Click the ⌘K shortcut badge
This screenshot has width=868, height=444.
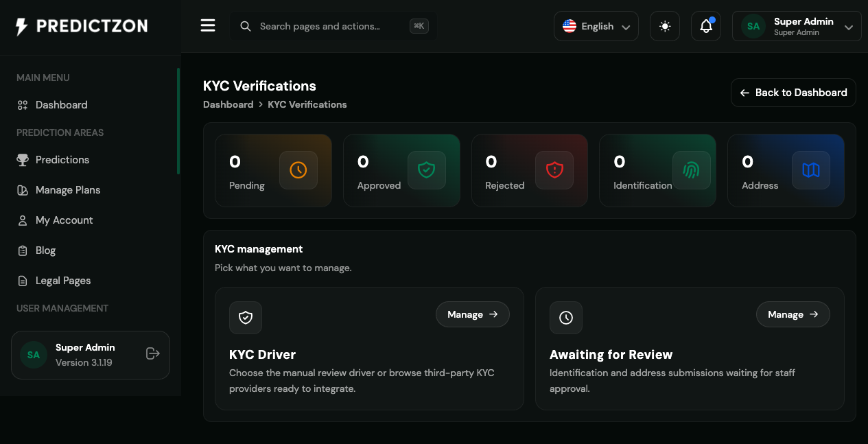pos(419,26)
